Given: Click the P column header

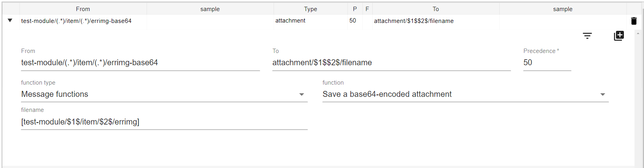Looking at the screenshot, I should [355, 9].
